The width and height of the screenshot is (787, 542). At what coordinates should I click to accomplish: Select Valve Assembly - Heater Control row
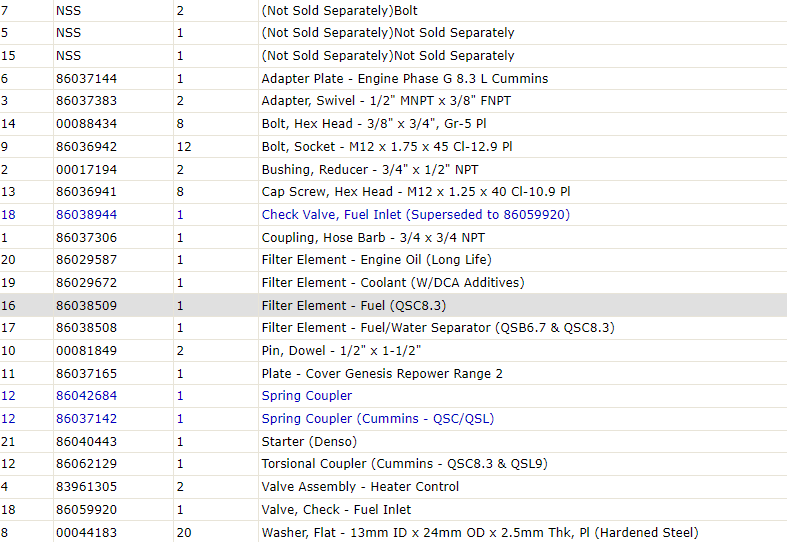pos(394,487)
